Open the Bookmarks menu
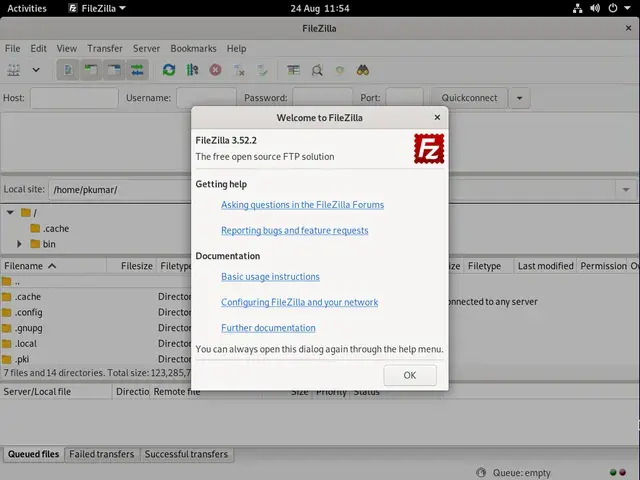This screenshot has width=640, height=480. point(193,49)
